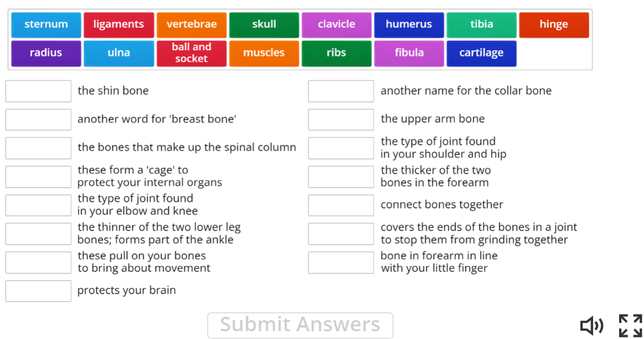Image resolution: width=644 pixels, height=339 pixels.
Task: Choose the 'fibula' tile
Action: tap(409, 53)
